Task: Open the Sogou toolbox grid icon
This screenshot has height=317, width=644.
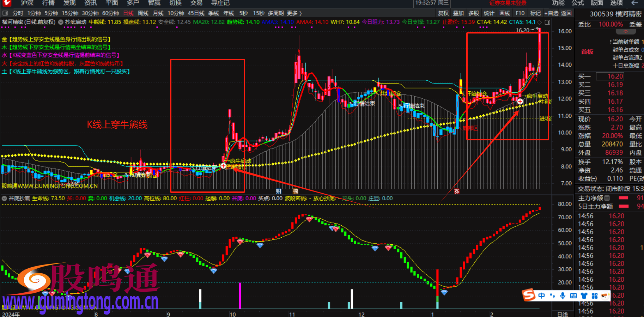Action: tap(595, 295)
